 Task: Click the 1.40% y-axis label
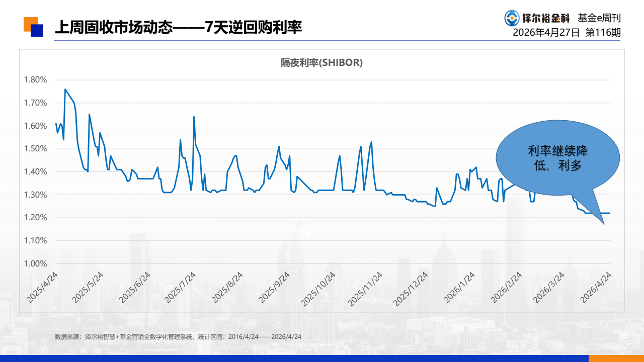pos(35,171)
